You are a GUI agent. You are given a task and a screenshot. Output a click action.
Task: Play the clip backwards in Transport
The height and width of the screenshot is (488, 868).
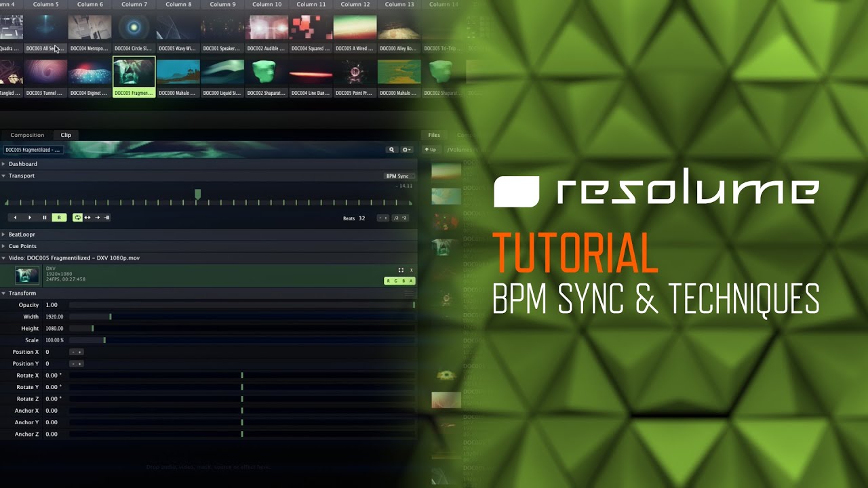point(15,218)
